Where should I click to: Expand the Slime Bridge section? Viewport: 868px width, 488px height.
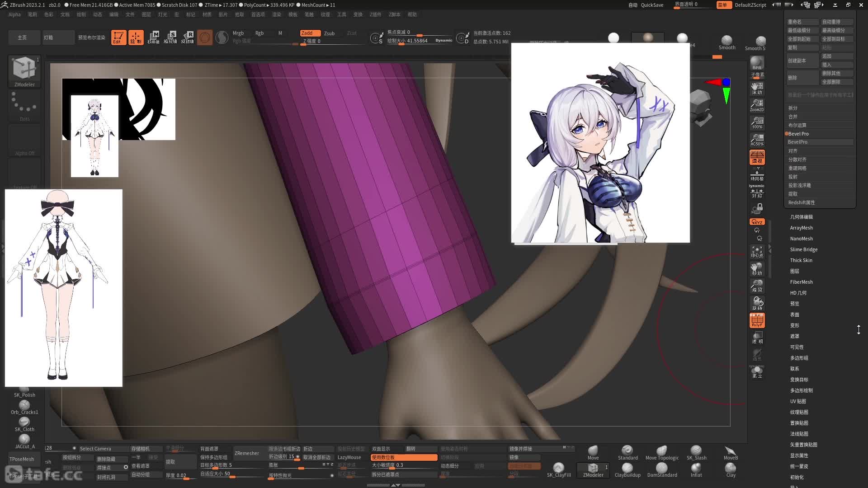[x=803, y=249]
